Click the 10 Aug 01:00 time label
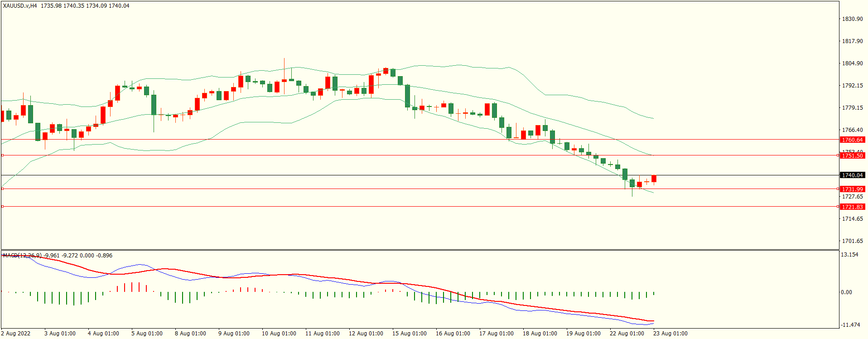868x339 pixels. [x=279, y=334]
